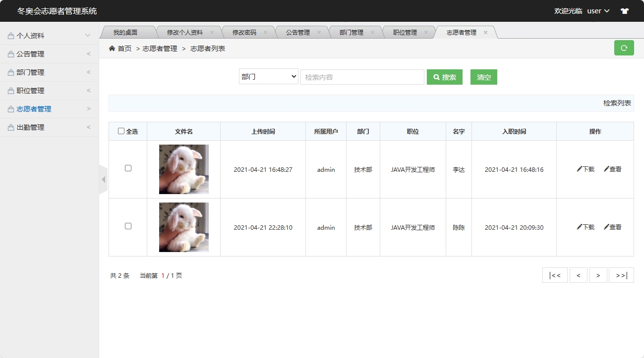Image resolution: width=644 pixels, height=358 pixels.
Task: Click the home icon in the breadcrumb
Action: tap(113, 49)
